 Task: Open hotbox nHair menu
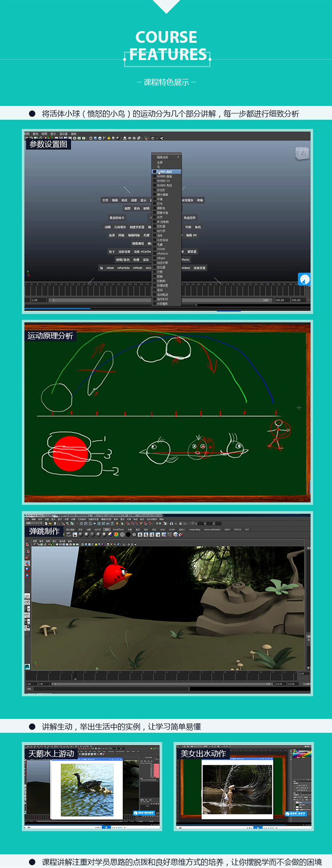pos(110,268)
